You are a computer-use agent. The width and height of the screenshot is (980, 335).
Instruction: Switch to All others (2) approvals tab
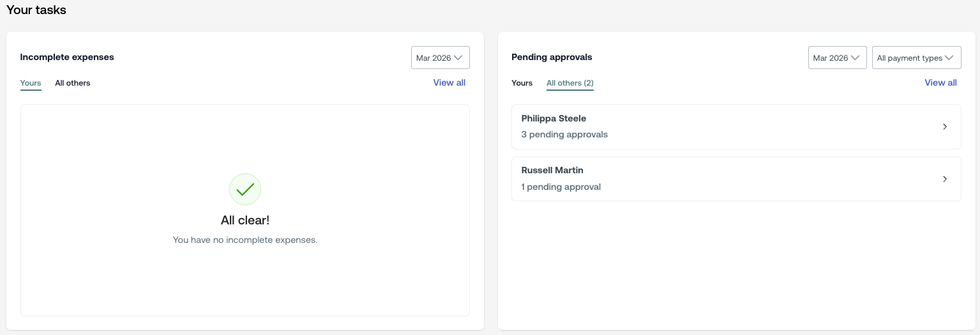[570, 83]
